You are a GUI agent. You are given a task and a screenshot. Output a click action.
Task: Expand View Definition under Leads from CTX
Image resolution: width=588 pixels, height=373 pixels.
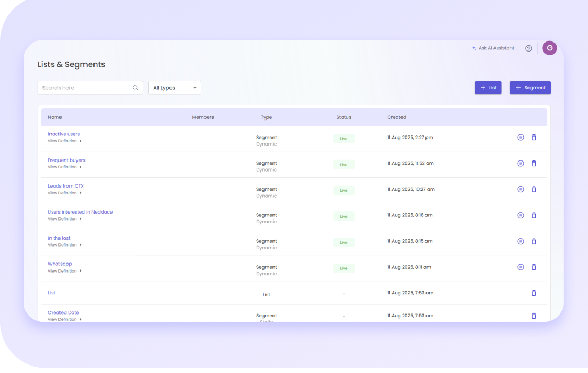point(64,193)
